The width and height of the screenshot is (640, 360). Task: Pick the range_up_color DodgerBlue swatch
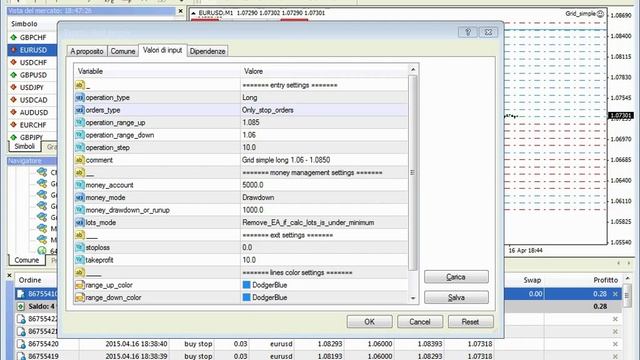246,285
